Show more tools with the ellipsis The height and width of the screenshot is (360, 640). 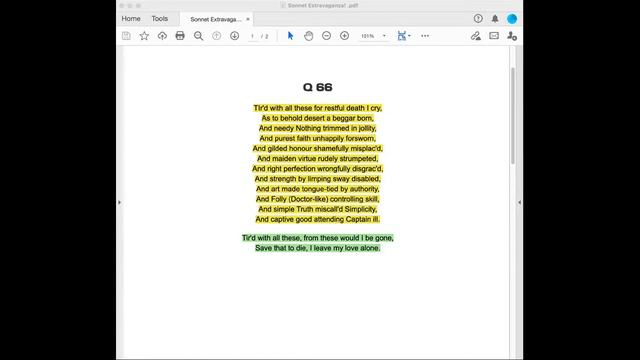(425, 36)
